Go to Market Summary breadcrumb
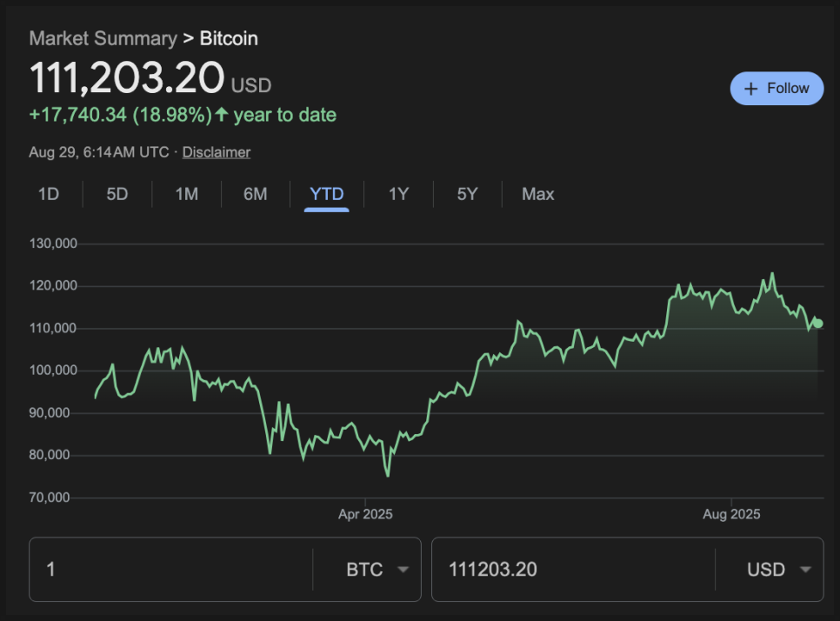This screenshot has height=621, width=840. [x=103, y=38]
